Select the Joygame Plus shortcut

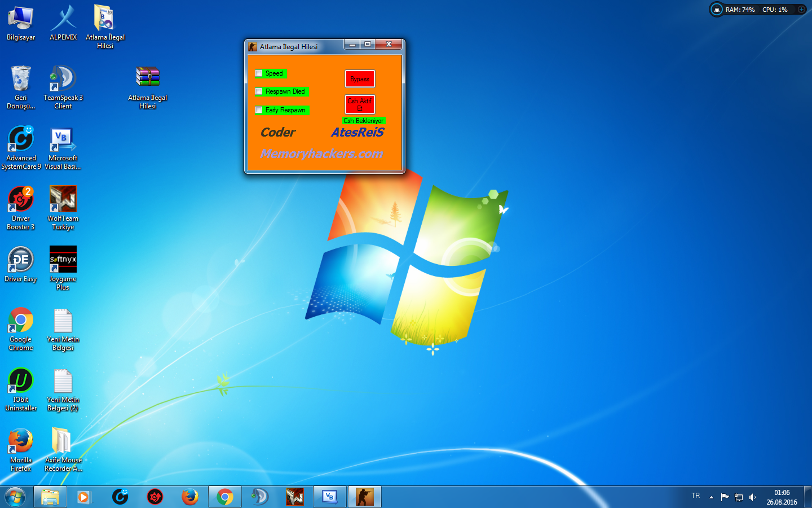coord(63,269)
